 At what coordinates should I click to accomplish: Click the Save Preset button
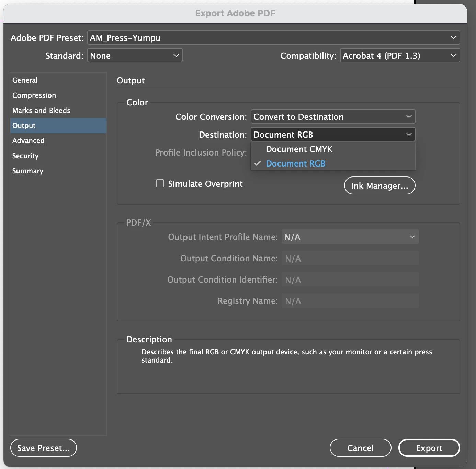pos(44,448)
